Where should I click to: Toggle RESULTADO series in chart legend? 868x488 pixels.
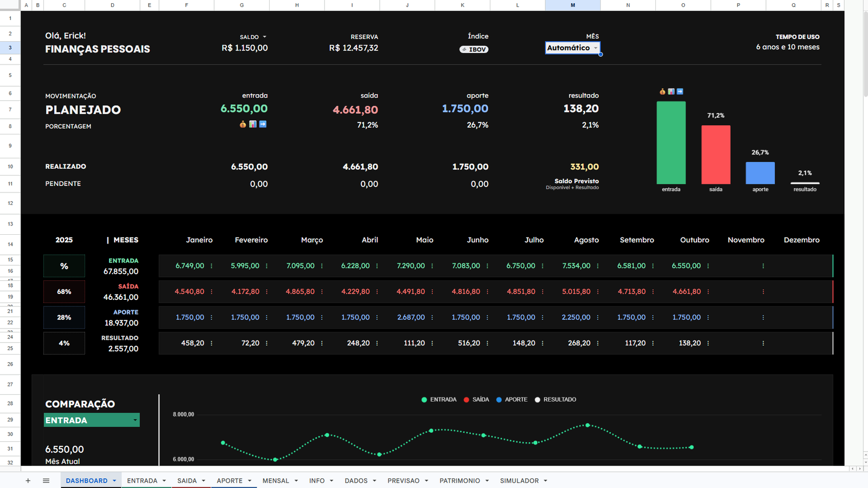pyautogui.click(x=555, y=400)
